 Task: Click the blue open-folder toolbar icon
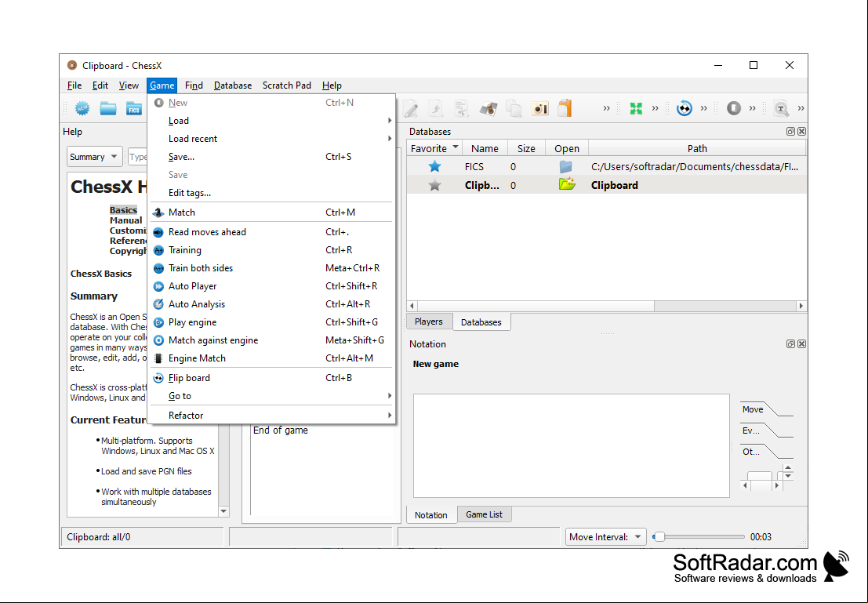(108, 108)
